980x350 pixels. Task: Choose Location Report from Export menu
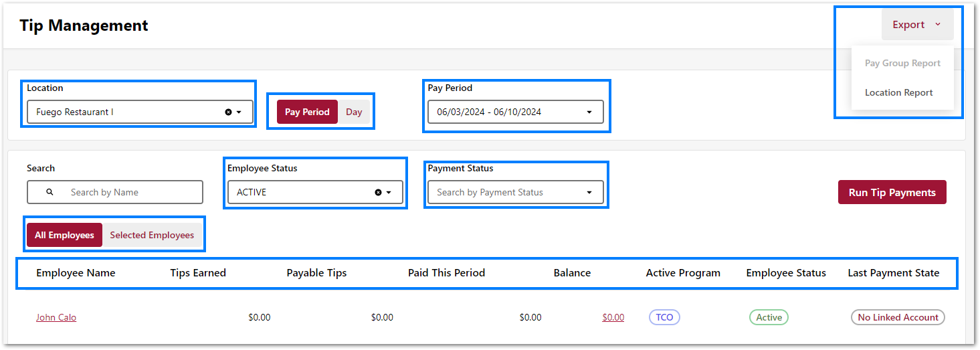pyautogui.click(x=898, y=93)
